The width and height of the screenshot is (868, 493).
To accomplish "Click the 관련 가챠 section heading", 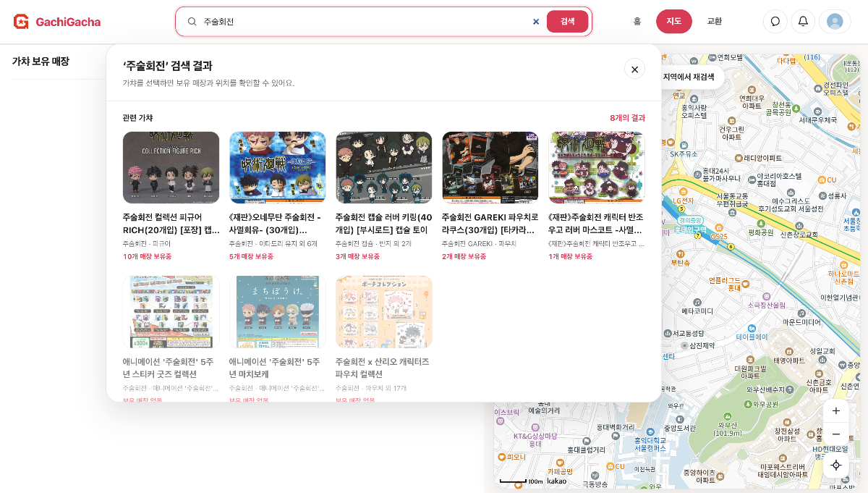I will (x=137, y=118).
